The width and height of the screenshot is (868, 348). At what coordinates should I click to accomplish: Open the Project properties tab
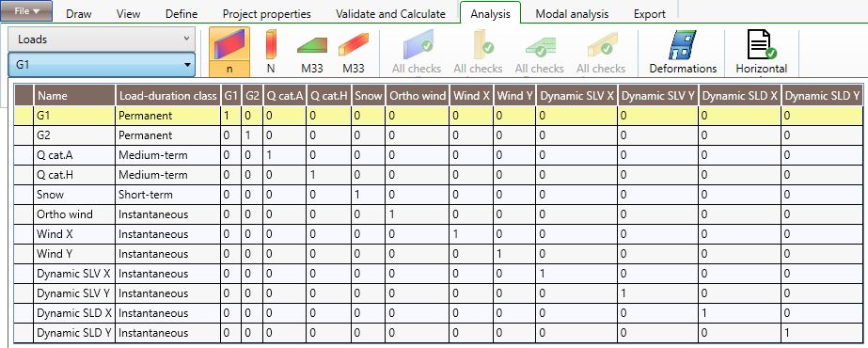pyautogui.click(x=267, y=14)
